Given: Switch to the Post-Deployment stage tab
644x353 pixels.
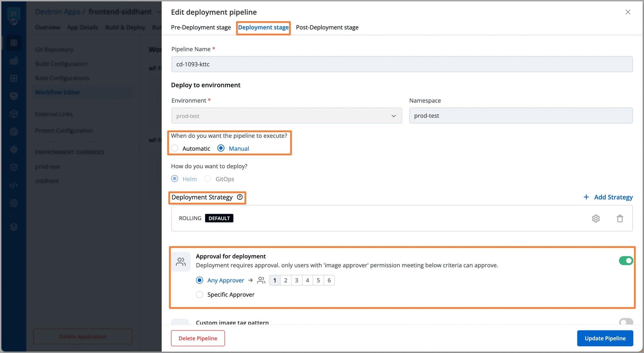Looking at the screenshot, I should tap(327, 27).
